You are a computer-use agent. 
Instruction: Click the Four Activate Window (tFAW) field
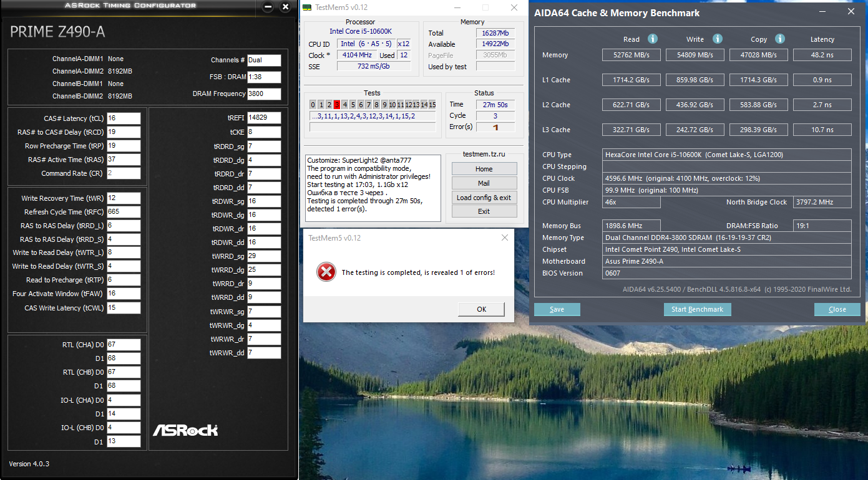point(124,294)
